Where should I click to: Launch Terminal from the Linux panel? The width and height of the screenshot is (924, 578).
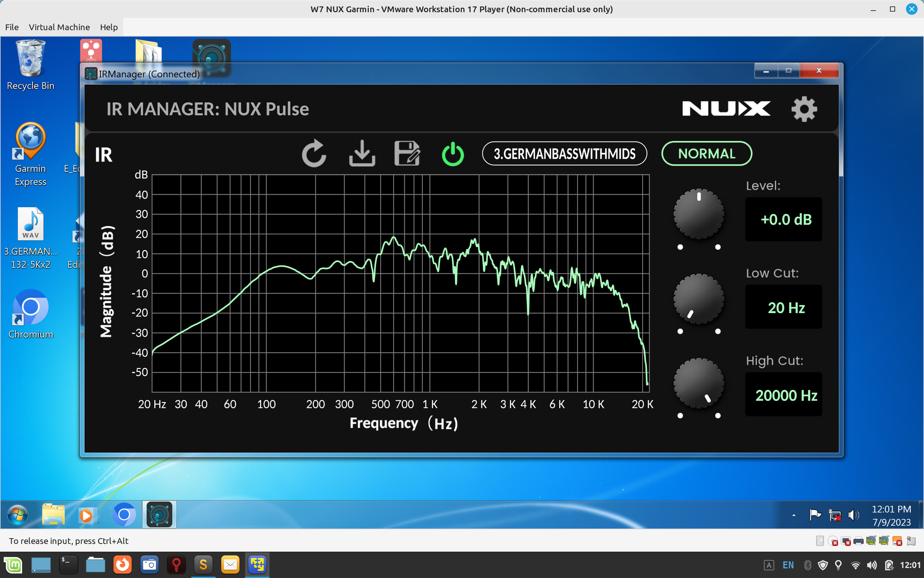tap(68, 565)
